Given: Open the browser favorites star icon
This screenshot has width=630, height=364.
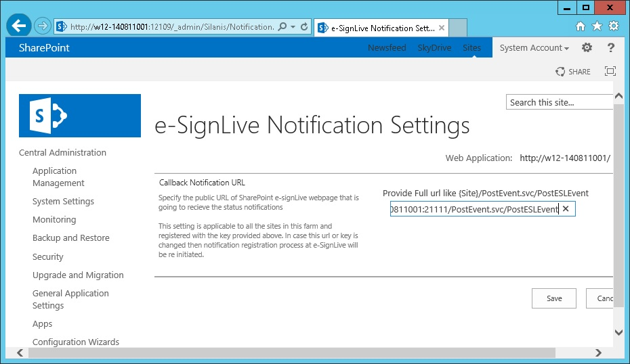Looking at the screenshot, I should click(597, 26).
